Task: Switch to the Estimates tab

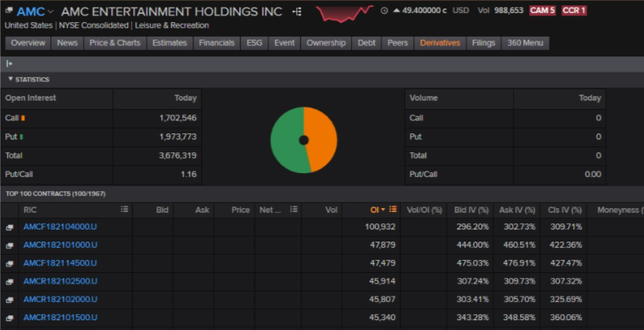Action: coord(170,43)
